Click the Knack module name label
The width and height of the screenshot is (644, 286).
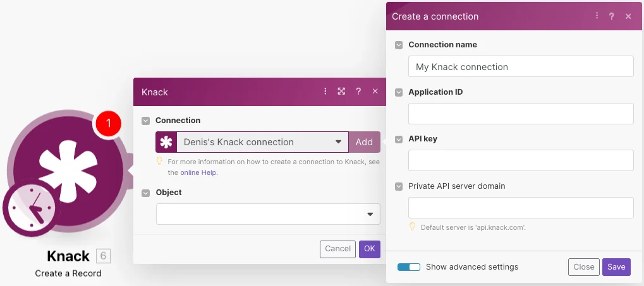point(68,256)
